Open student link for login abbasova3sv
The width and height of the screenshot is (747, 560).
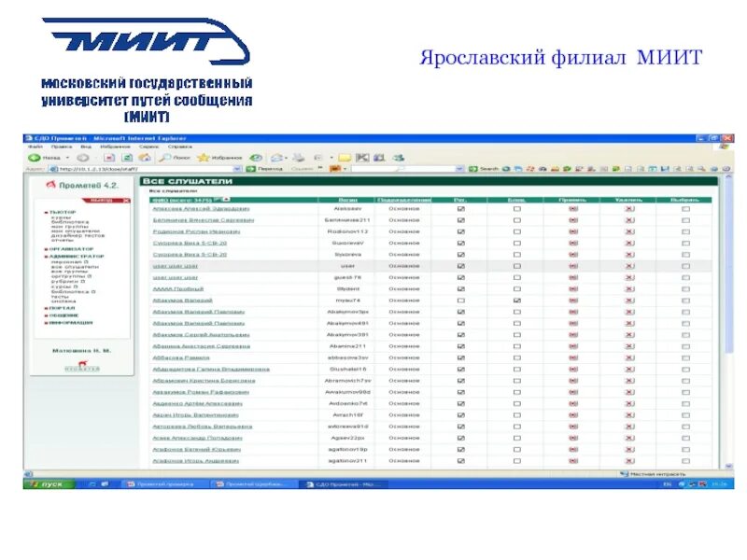(181, 358)
